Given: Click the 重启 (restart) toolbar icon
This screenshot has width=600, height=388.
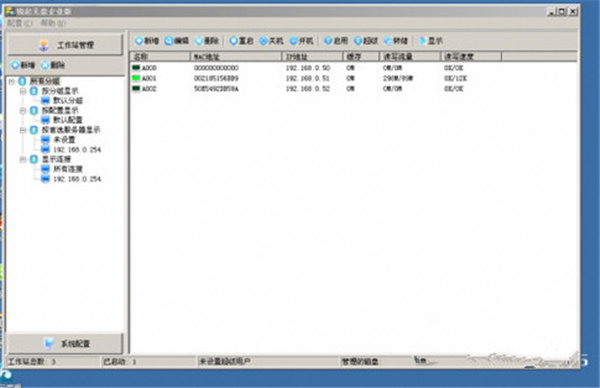Looking at the screenshot, I should (241, 41).
